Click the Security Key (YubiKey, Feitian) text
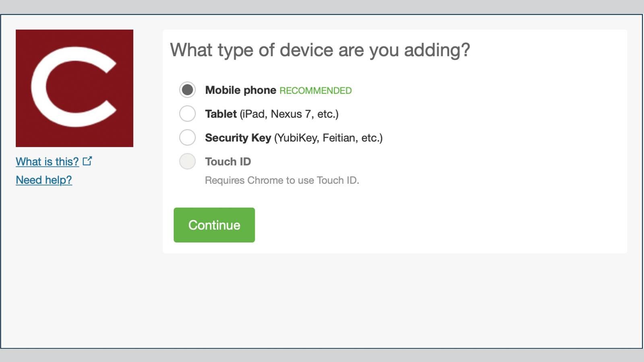644x362 pixels. pyautogui.click(x=294, y=138)
